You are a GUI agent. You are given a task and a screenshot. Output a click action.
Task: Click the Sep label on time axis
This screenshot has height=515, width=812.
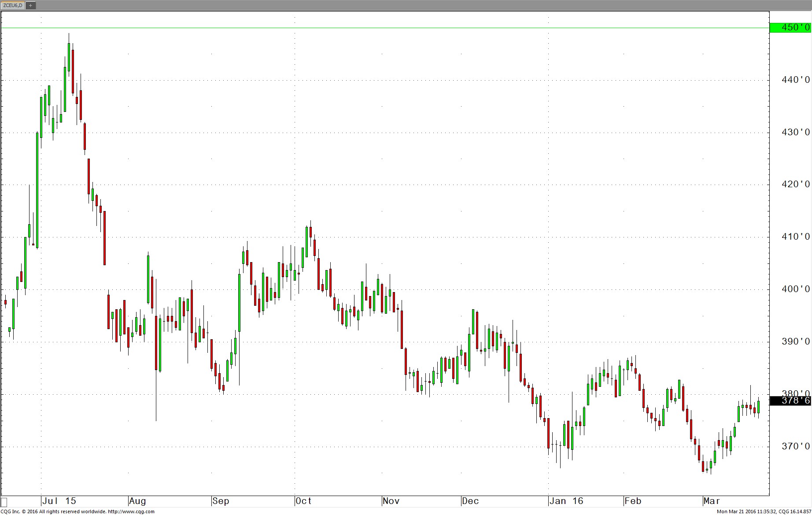(221, 501)
